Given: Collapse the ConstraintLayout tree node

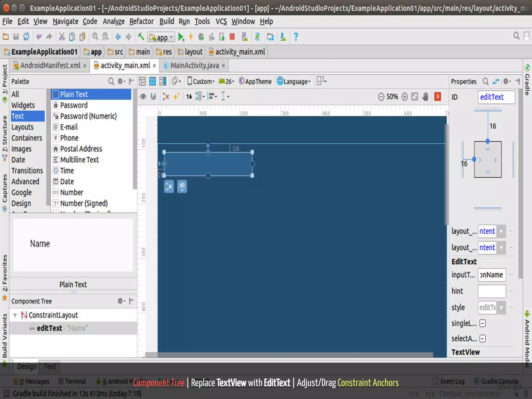Looking at the screenshot, I should [x=15, y=315].
